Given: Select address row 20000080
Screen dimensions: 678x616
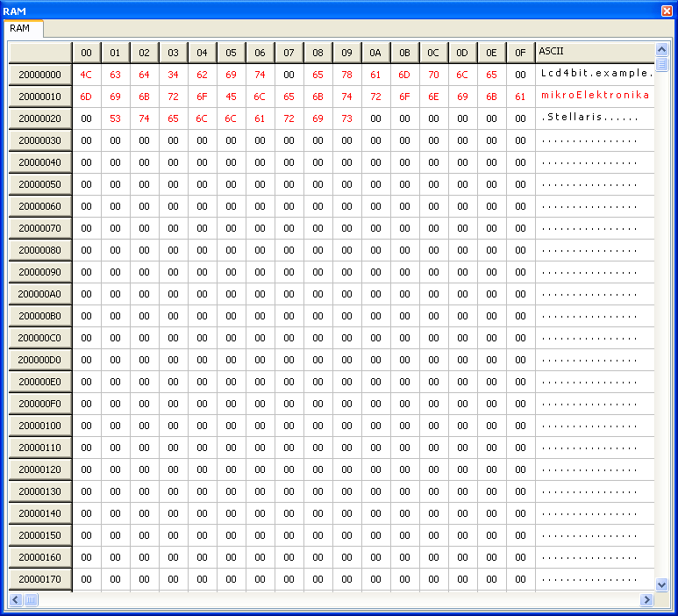Looking at the screenshot, I should pyautogui.click(x=39, y=250).
